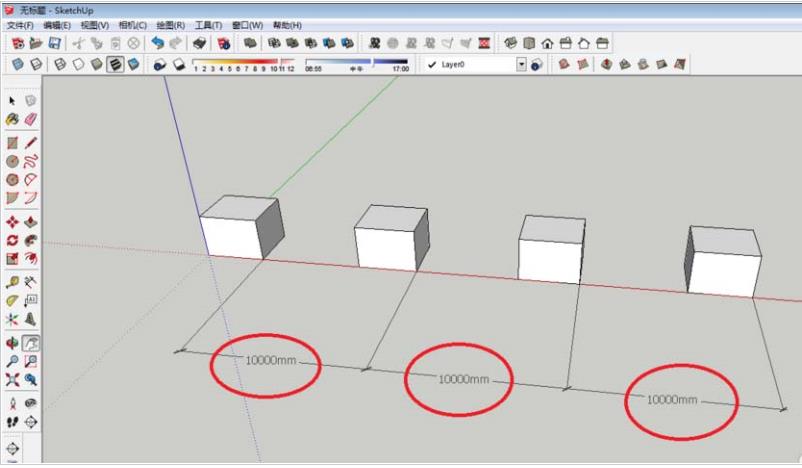Select the arrow Select tool
This screenshot has width=802, height=468.
[x=12, y=101]
